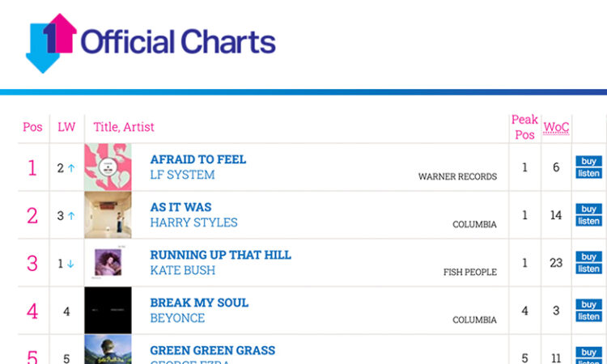Click buy button for As It Was
The height and width of the screenshot is (364, 607).
click(589, 209)
